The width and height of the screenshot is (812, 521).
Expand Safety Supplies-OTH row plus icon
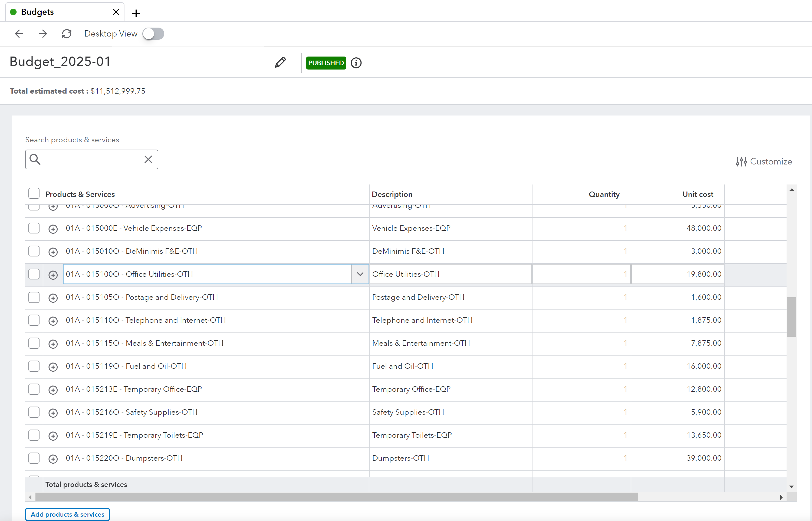53,413
